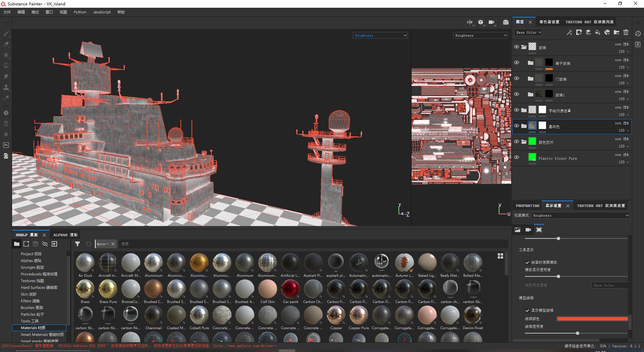Adjust the 线框透明度 slider handle
The image size is (644, 352).
click(x=578, y=333)
